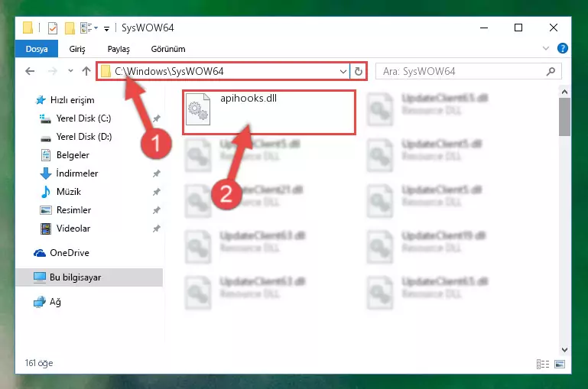This screenshot has width=588, height=389.
Task: Click pin icon next to Videolar
Action: pyautogui.click(x=157, y=229)
